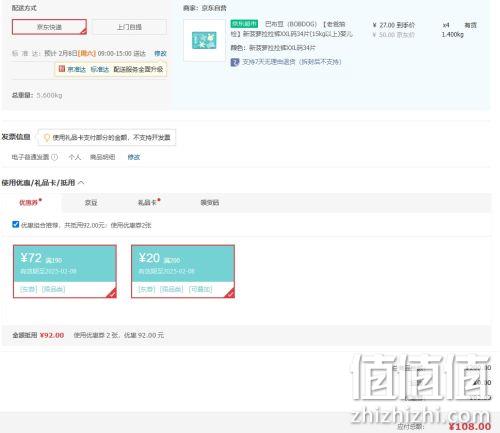Click the 京准达 delivery service banner icon

coord(62,69)
